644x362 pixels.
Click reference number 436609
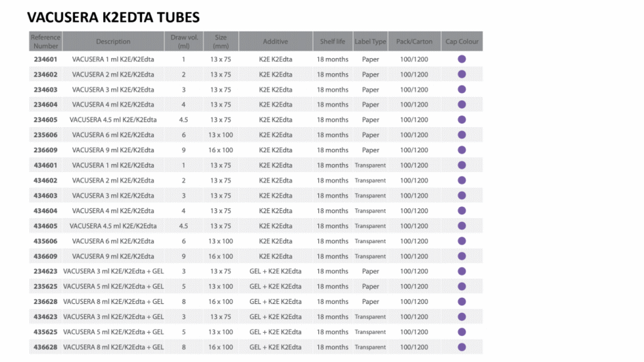[46, 256]
